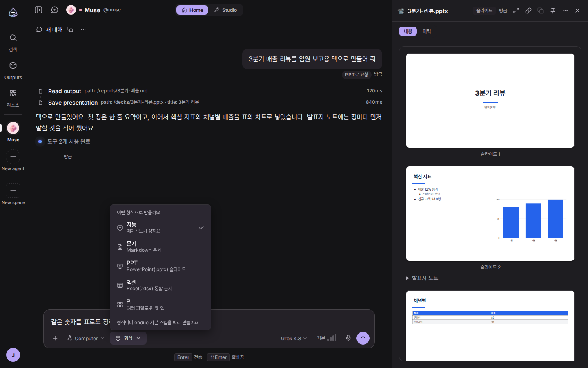Image resolution: width=588 pixels, height=368 pixels.
Task: Click the @muse handle
Action: point(112,10)
